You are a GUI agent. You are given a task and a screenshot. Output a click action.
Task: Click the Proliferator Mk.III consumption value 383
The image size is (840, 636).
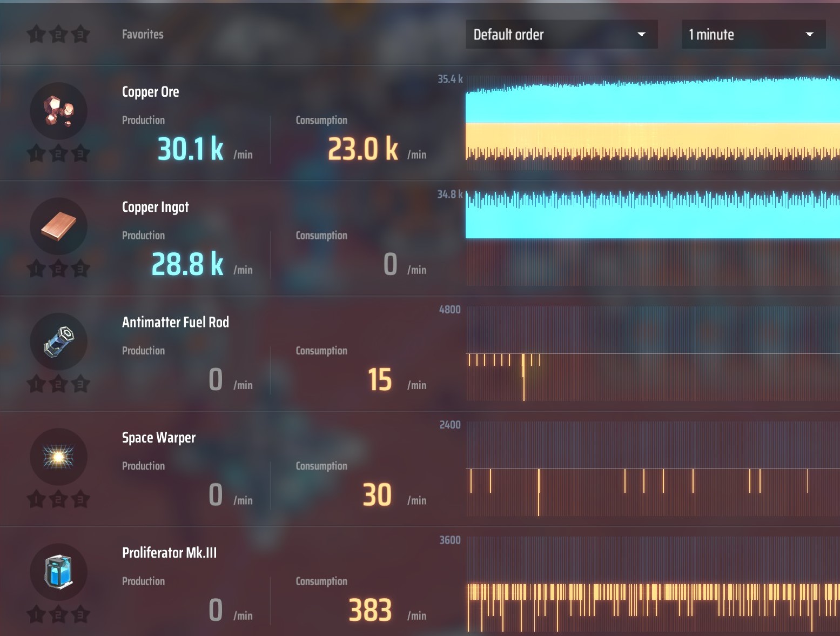click(370, 610)
